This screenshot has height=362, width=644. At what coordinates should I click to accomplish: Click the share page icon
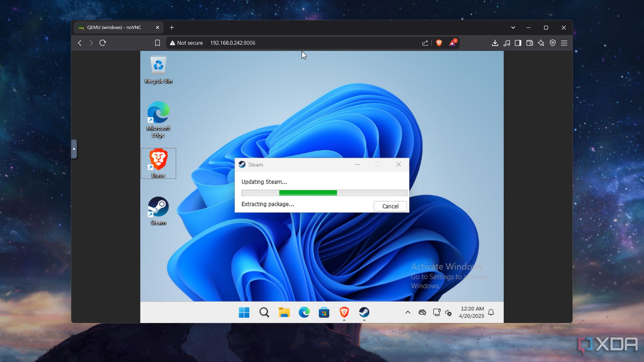click(425, 43)
